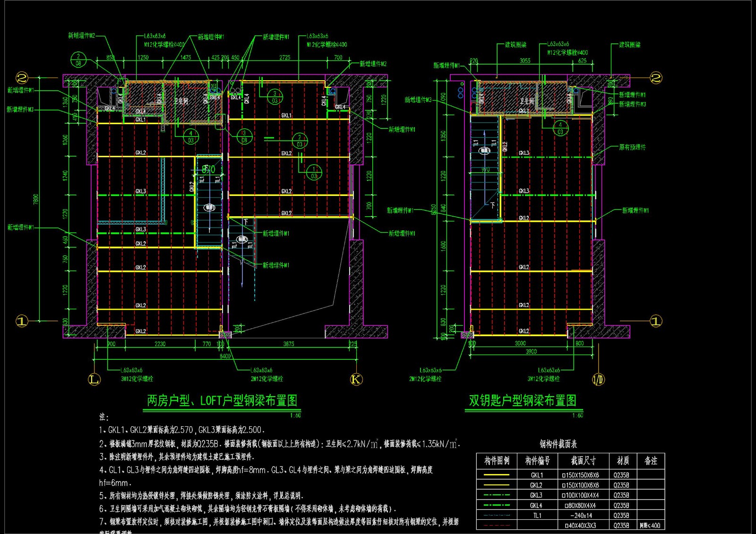Select the 间距≤400 remark cell

coord(650,526)
